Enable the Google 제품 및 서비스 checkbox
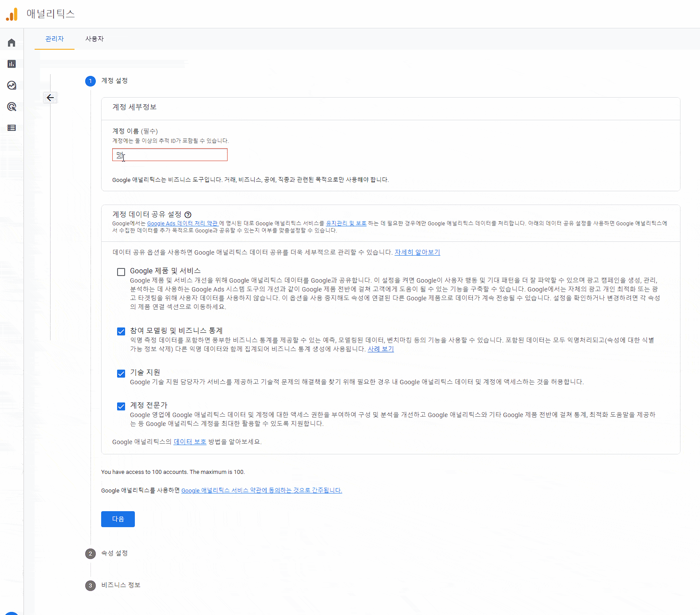The width and height of the screenshot is (700, 615). 121,272
